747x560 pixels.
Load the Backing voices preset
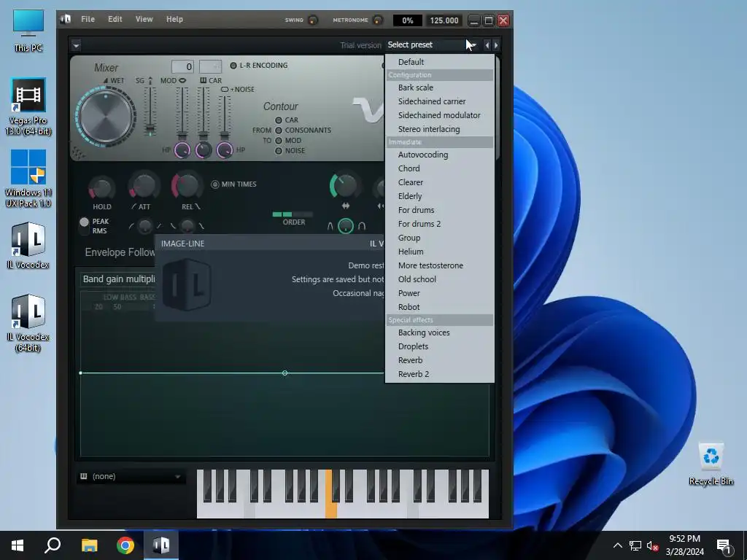(439, 332)
